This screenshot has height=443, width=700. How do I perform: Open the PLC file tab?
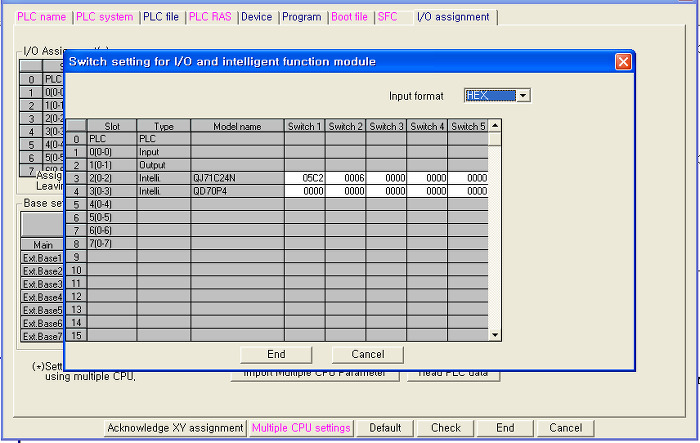coord(161,17)
